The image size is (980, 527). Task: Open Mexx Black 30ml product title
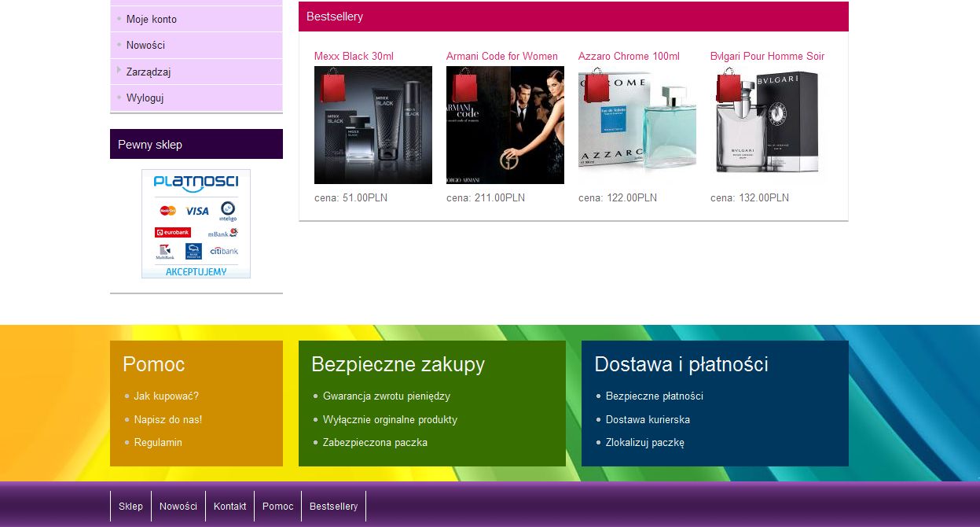(x=354, y=56)
